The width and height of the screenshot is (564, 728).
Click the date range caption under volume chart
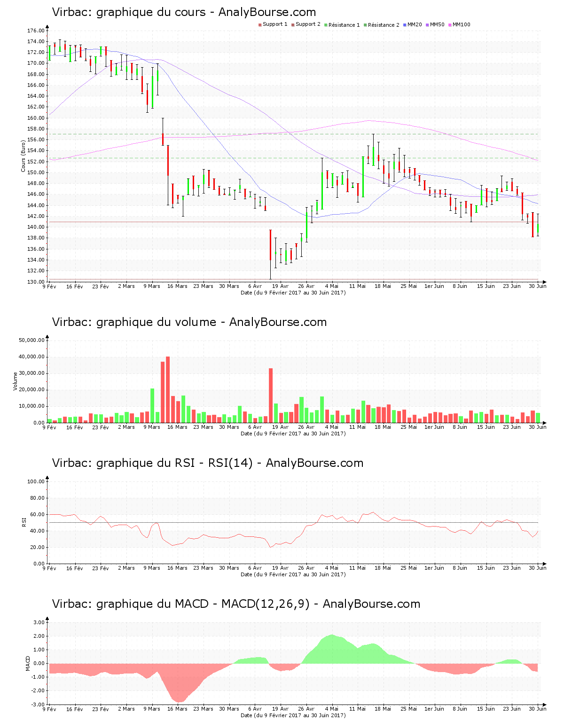tap(293, 434)
